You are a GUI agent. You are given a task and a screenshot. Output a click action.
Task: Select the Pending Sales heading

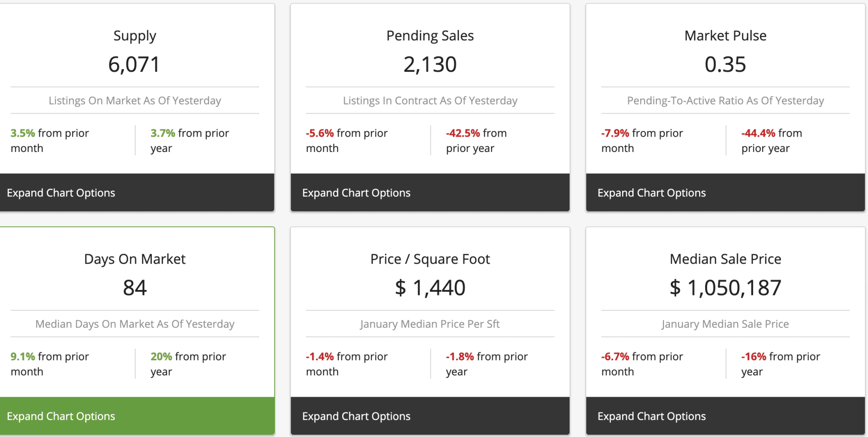(x=430, y=36)
